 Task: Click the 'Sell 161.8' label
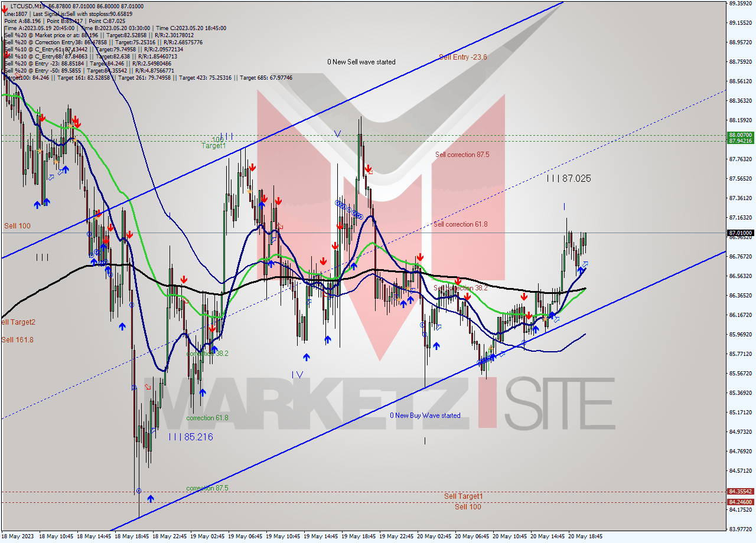click(17, 340)
